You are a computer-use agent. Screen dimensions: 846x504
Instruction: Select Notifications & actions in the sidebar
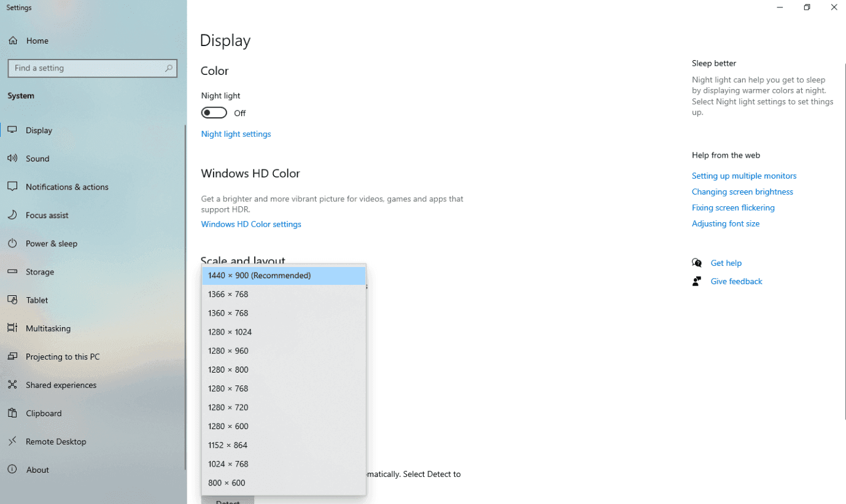coord(67,187)
